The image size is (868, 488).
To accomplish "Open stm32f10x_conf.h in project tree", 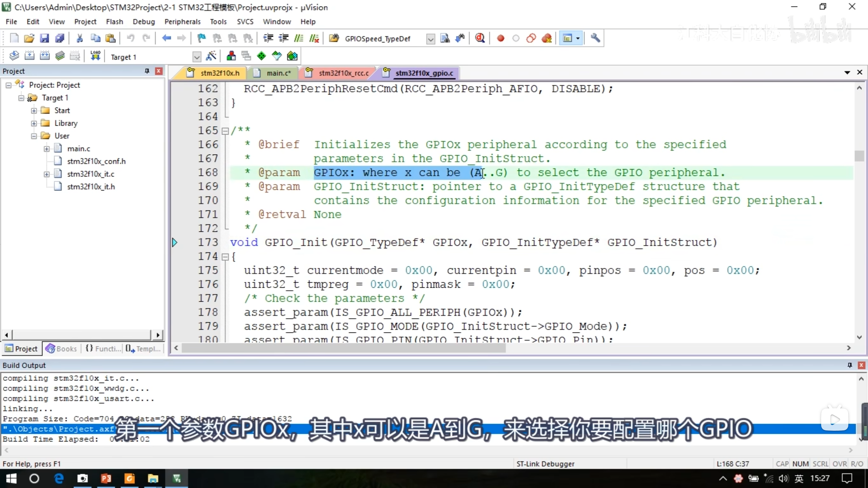I will tap(96, 161).
